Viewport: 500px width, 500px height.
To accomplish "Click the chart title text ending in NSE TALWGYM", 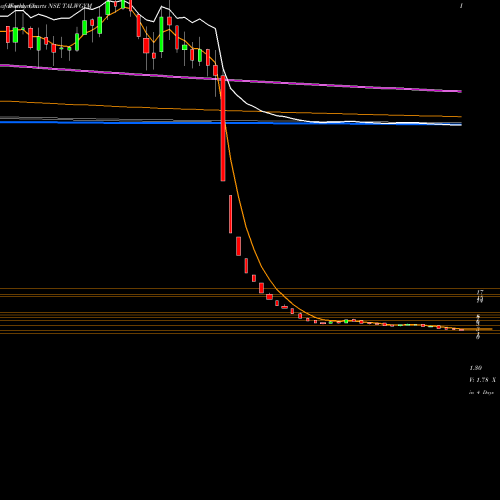I will 46,6.
